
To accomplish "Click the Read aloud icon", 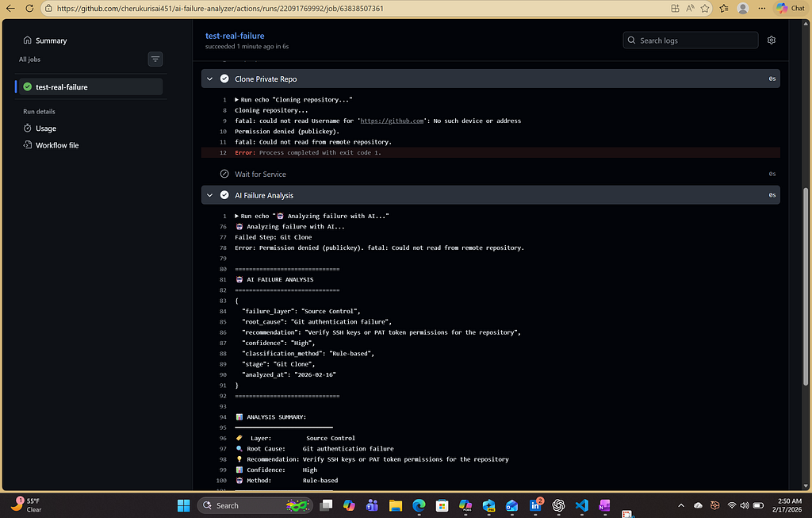I will 690,8.
